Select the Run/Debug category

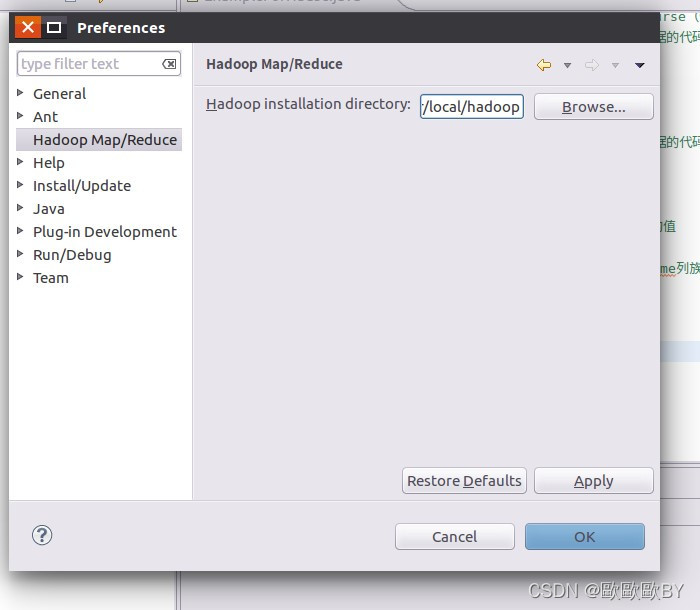tap(72, 255)
